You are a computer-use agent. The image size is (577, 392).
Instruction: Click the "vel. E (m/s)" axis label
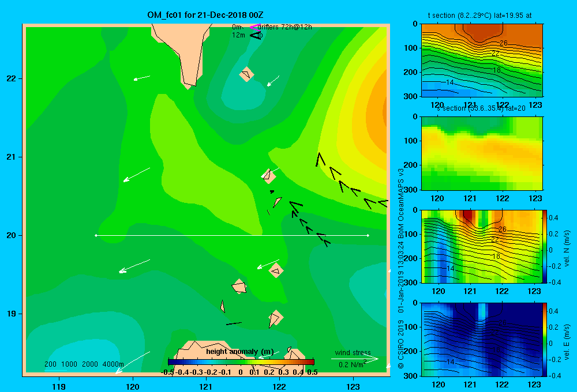(567, 342)
